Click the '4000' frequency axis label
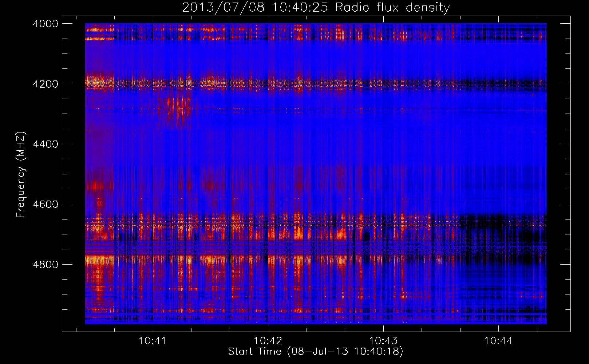 (x=46, y=24)
